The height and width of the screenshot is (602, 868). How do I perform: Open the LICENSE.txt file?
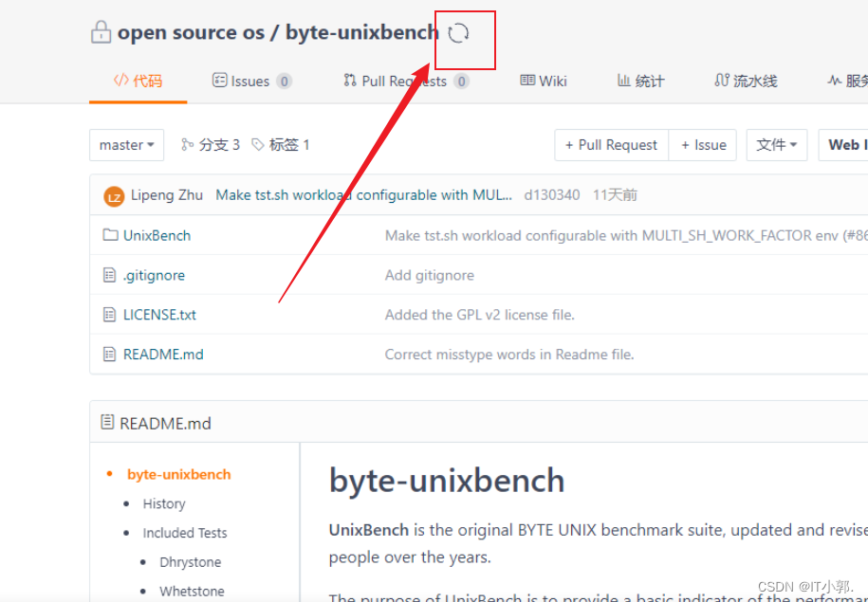pos(159,315)
